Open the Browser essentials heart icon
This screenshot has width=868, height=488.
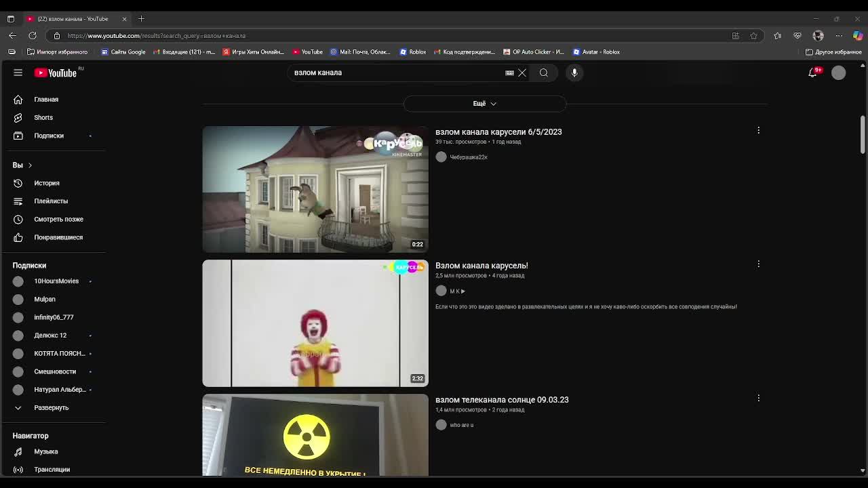coord(797,35)
